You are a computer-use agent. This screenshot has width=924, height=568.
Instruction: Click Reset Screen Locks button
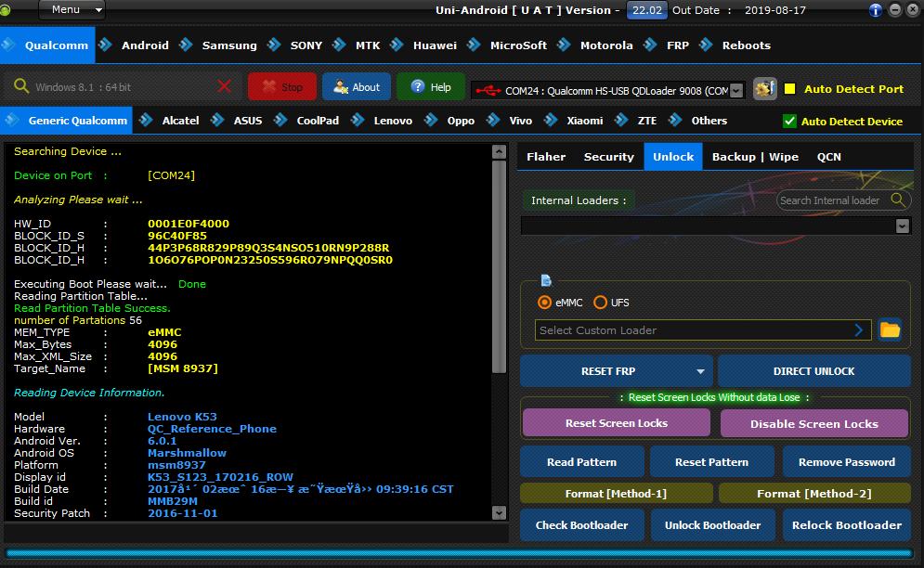pyautogui.click(x=617, y=423)
